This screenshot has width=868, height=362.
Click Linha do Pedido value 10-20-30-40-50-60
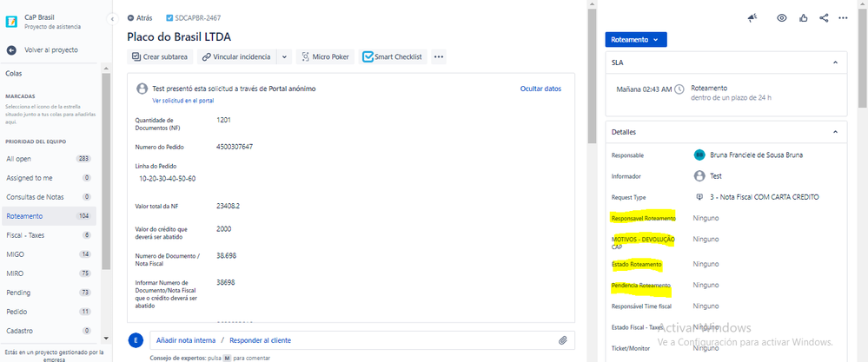[x=167, y=179]
